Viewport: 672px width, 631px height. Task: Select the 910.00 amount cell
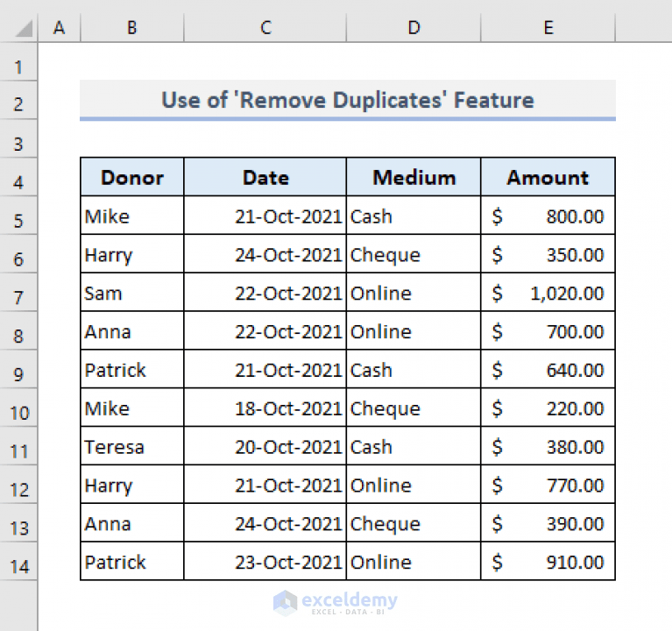[548, 561]
